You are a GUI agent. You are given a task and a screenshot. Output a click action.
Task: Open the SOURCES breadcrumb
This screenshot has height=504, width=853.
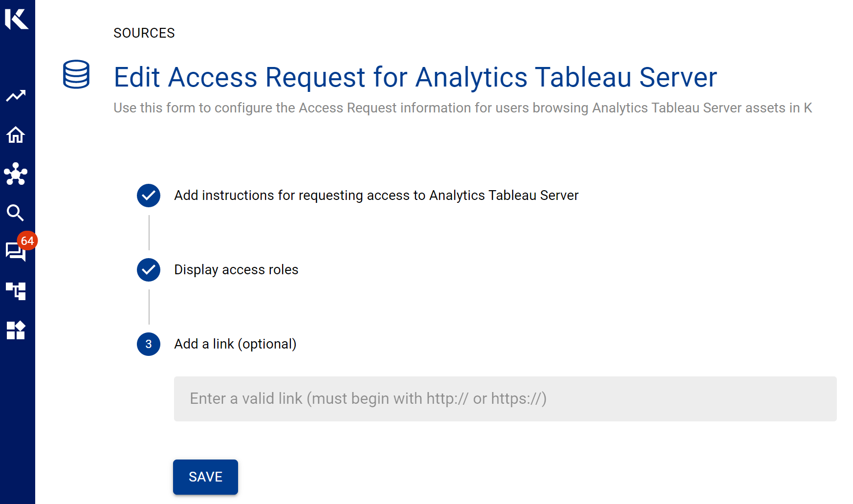pyautogui.click(x=144, y=33)
